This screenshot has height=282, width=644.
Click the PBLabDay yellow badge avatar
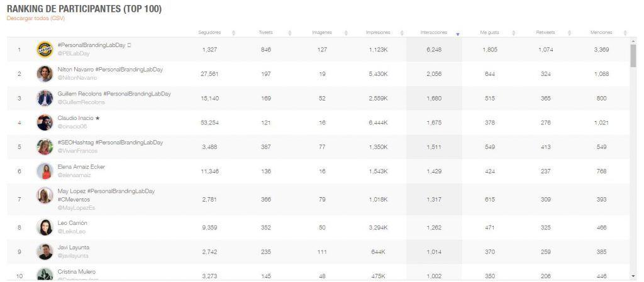(x=45, y=50)
